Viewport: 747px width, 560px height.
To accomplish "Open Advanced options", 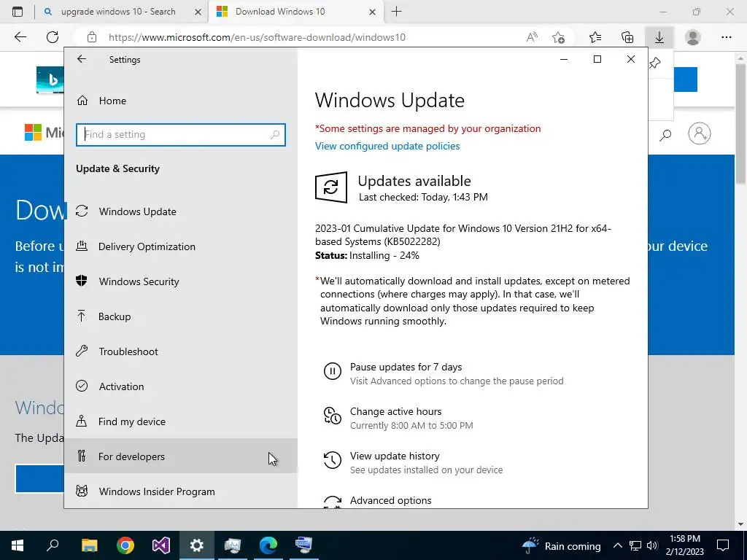I will [x=391, y=500].
